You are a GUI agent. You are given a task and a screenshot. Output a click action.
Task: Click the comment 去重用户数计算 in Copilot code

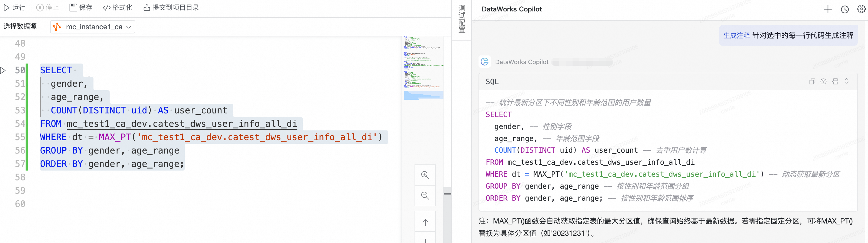coord(681,150)
